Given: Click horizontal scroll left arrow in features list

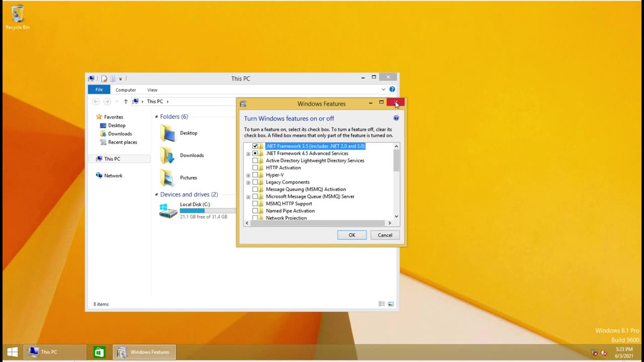Looking at the screenshot, I should coord(247,223).
